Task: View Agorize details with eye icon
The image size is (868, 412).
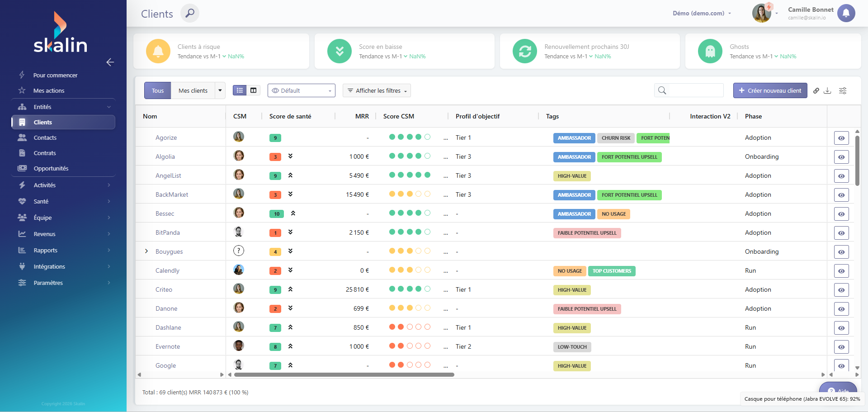Action: (841, 138)
